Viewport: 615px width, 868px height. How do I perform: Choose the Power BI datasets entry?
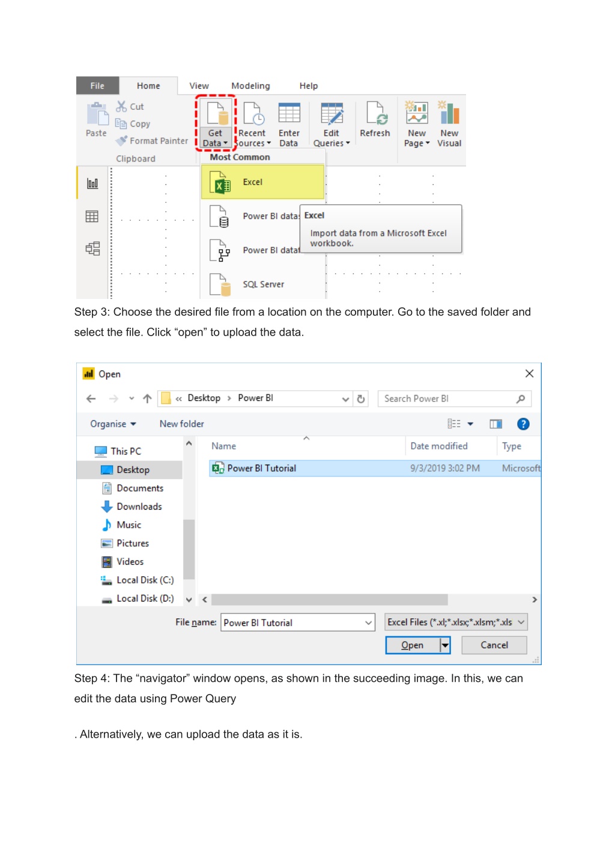(x=251, y=216)
